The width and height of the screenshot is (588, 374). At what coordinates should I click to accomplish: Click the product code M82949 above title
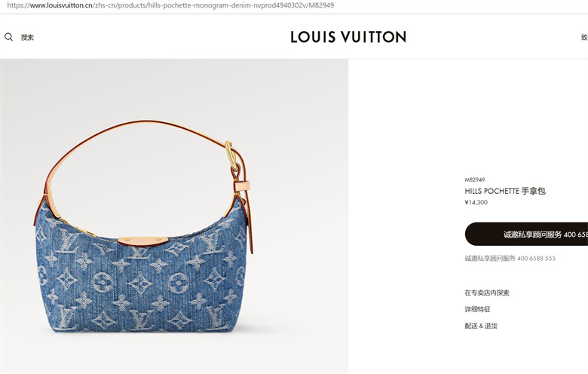click(475, 179)
